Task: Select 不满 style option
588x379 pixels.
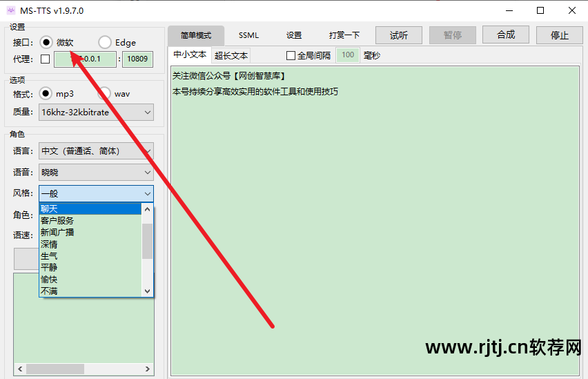Action: [x=90, y=291]
